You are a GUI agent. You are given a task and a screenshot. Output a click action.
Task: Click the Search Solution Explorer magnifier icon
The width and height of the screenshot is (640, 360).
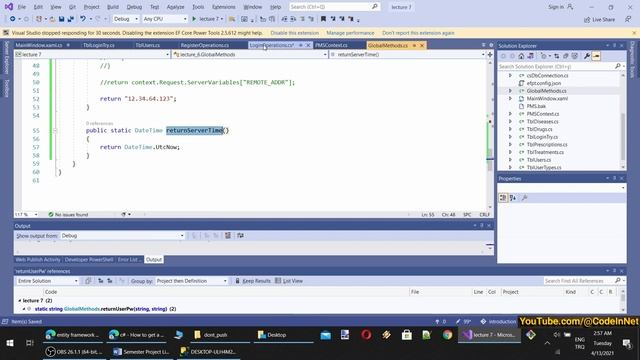(x=618, y=66)
